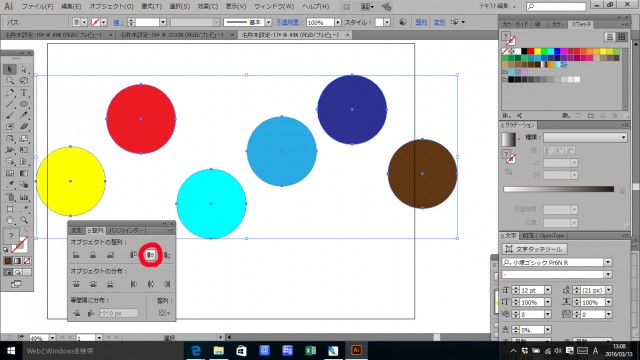Click the 文字タッチツール button

(535, 249)
